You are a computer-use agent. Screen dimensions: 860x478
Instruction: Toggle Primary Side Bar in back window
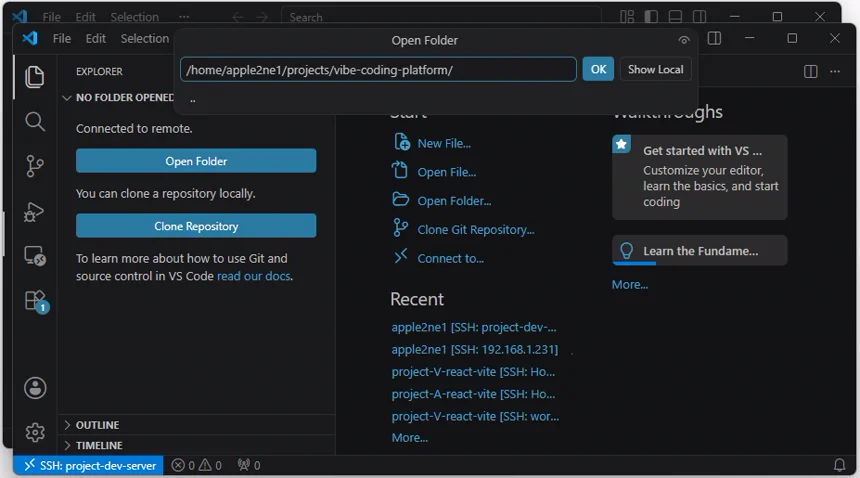651,16
